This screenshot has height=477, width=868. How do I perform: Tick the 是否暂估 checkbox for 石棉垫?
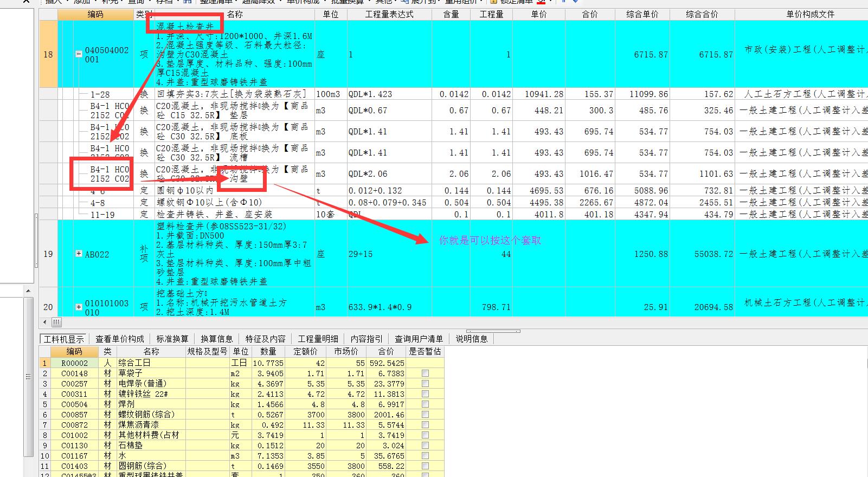[x=425, y=446]
